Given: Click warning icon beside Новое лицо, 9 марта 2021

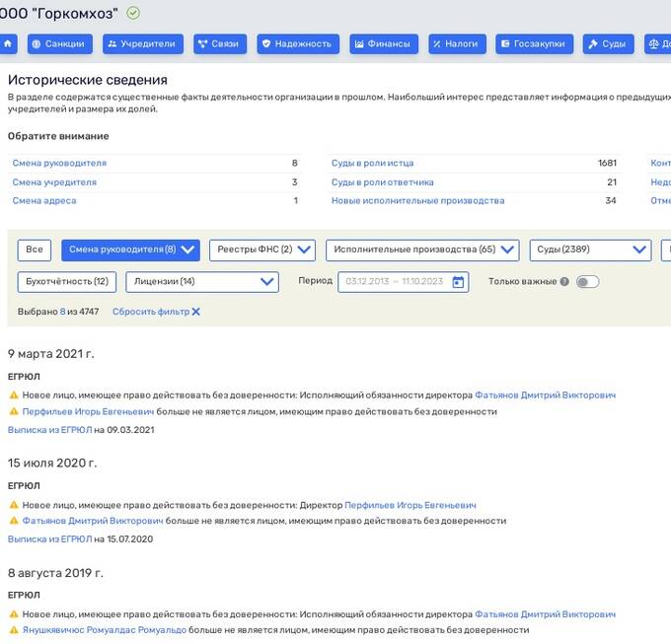Looking at the screenshot, I should [14, 395].
